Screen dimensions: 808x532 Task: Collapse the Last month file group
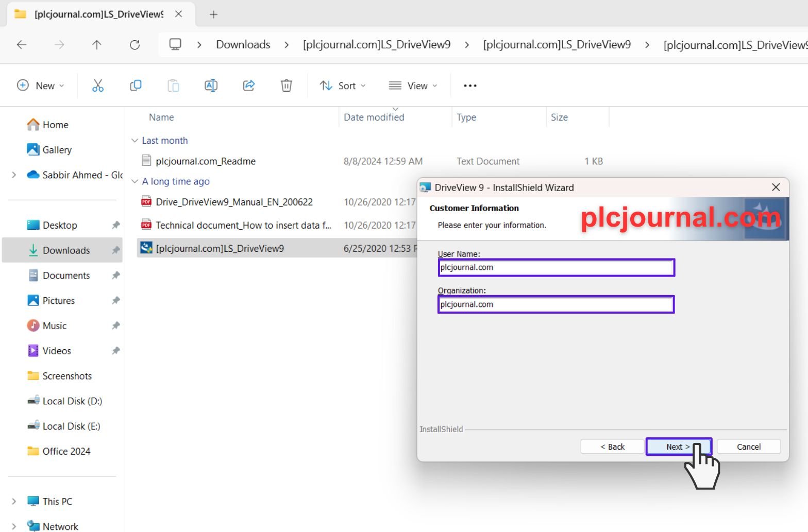click(x=134, y=141)
